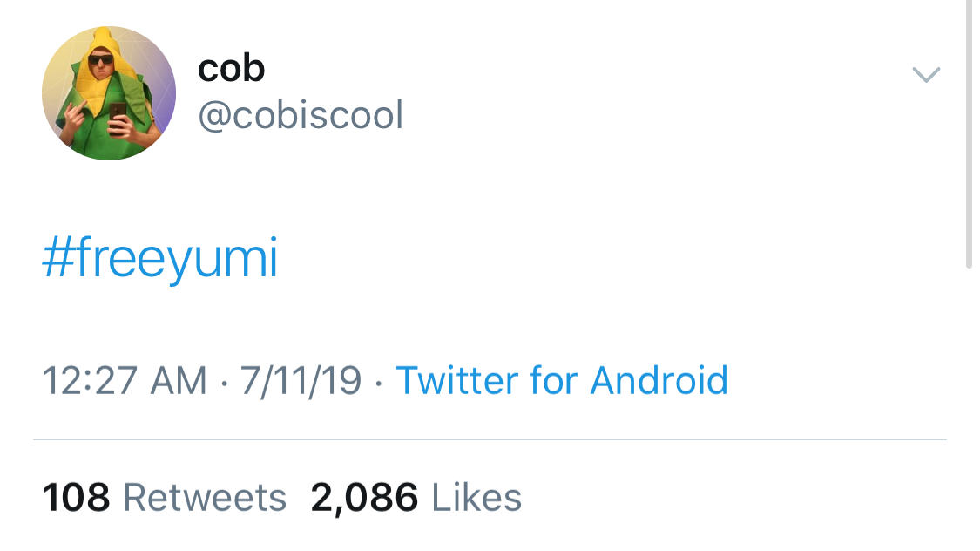The image size is (980, 551).
Task: View the 2,086 Likes list
Action: click(416, 498)
